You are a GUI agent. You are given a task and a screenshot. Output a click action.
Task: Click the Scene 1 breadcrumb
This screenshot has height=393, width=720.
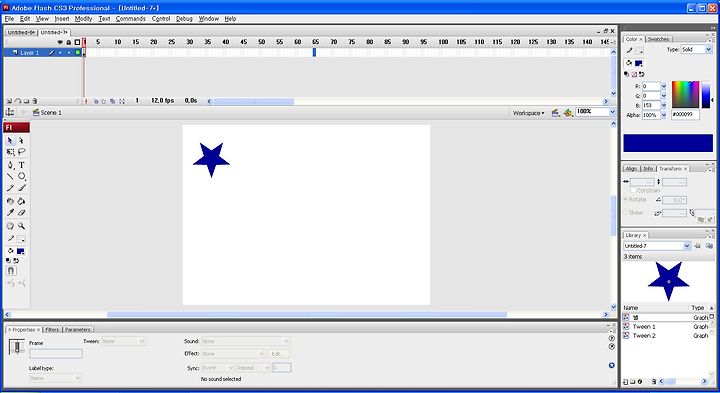coord(47,112)
